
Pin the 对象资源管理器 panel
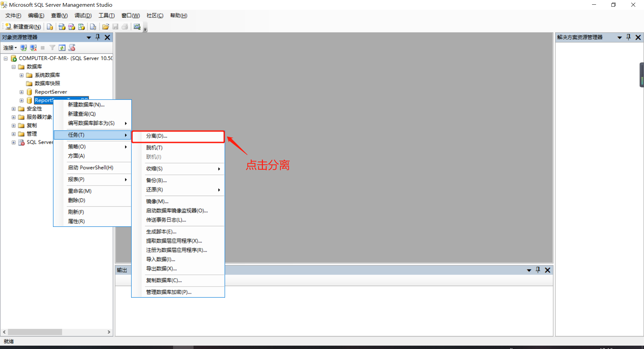[98, 37]
